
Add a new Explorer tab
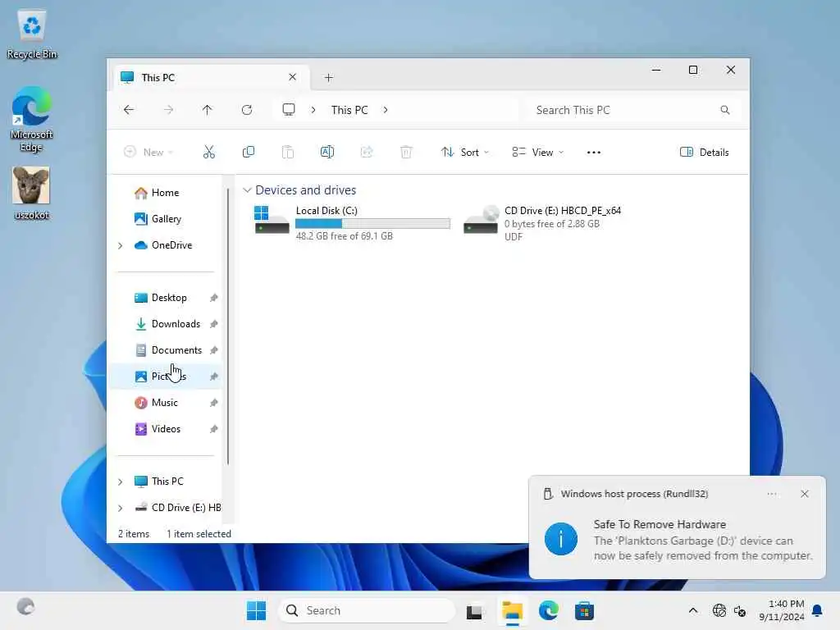coord(329,78)
